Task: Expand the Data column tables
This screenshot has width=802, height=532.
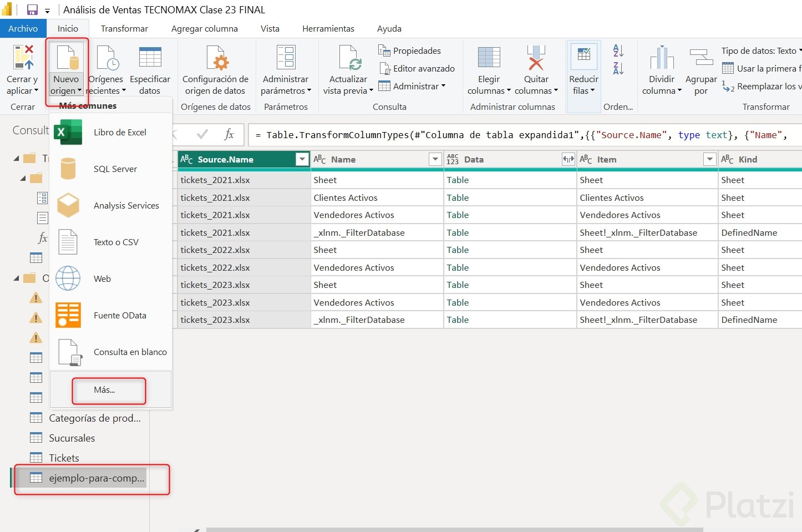Action: 568,160
